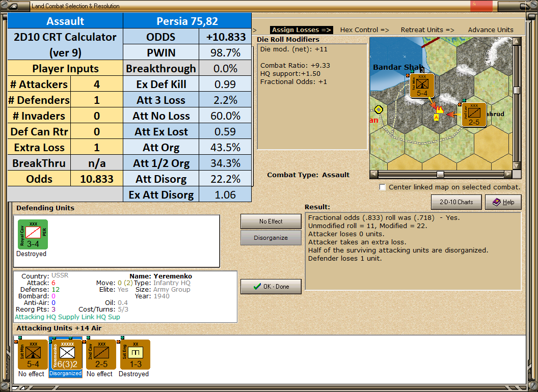Click the # Attackers input value 4
Screen dimensions: 538x392
coord(97,85)
